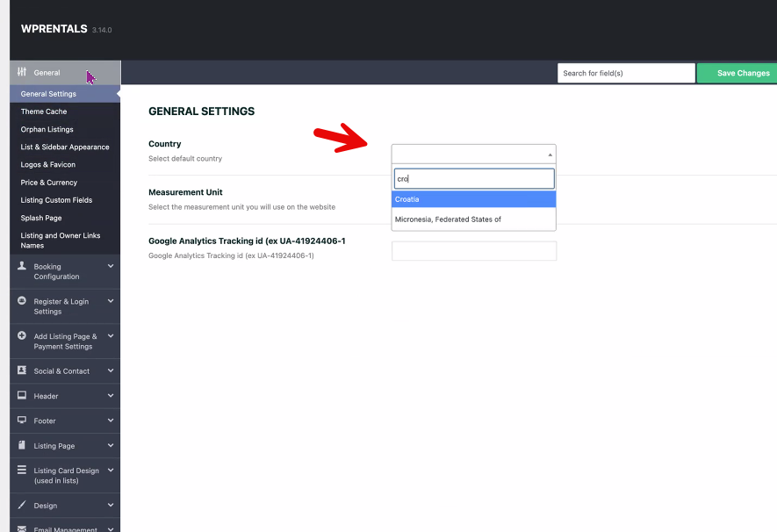
Task: Click the Footer desktop icon
Action: pyautogui.click(x=22, y=420)
